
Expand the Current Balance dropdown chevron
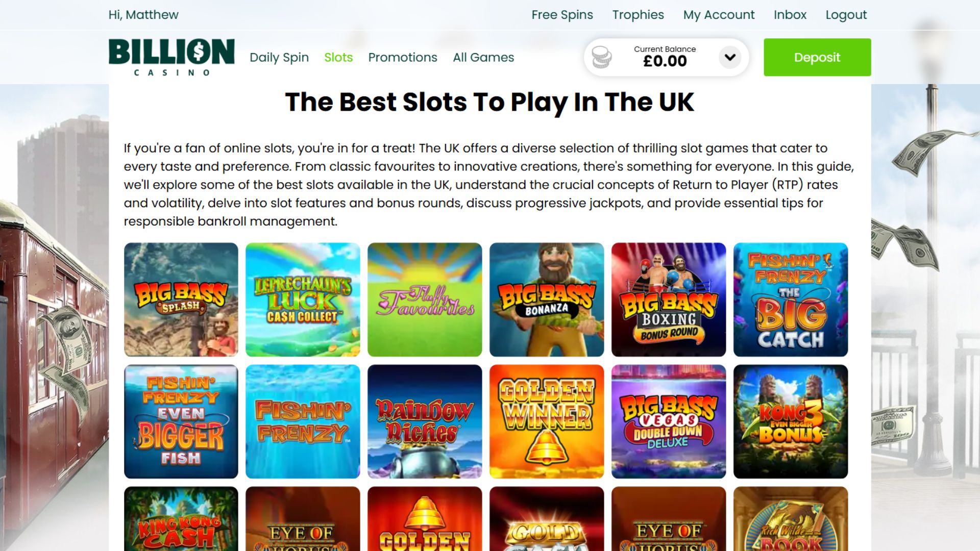tap(730, 57)
